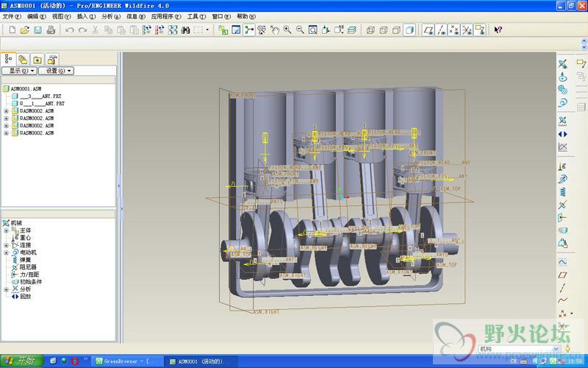Click the Zoom Out magnifier icon

tap(300, 29)
